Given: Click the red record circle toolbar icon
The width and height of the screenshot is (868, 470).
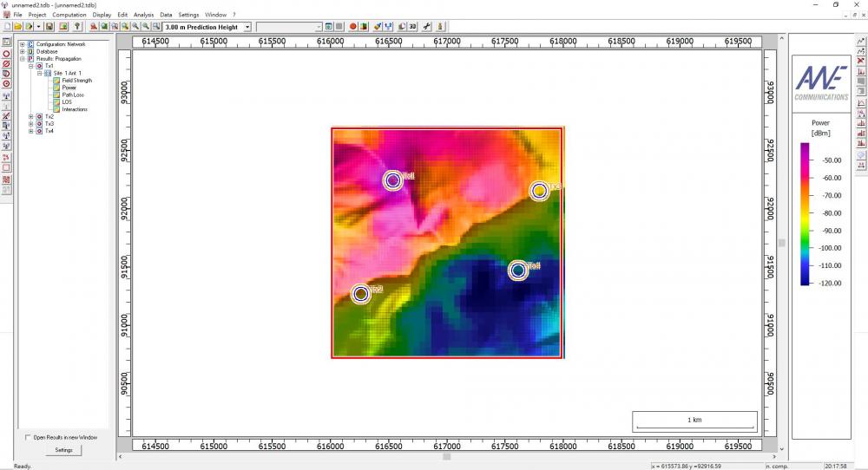Looking at the screenshot, I should pos(352,27).
